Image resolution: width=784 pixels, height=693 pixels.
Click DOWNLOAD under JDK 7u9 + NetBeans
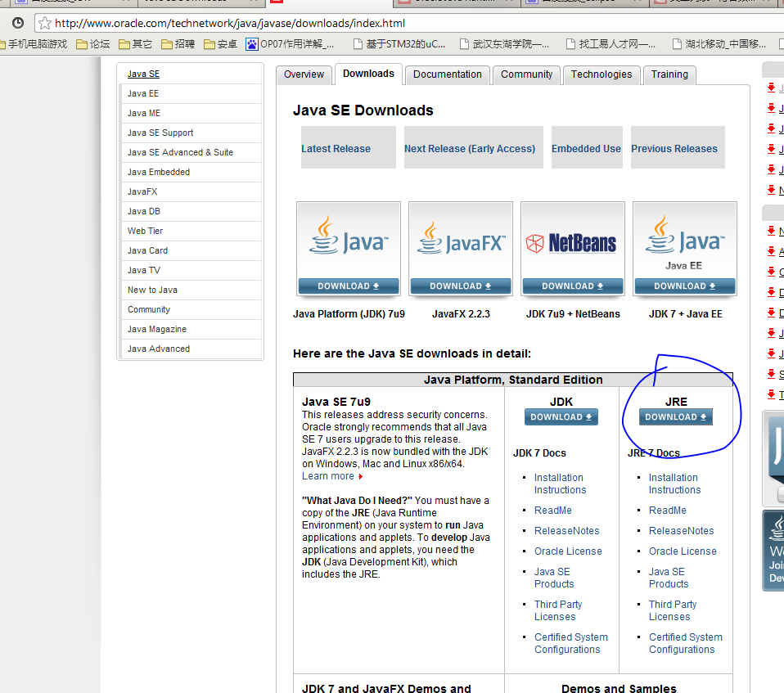tap(573, 286)
